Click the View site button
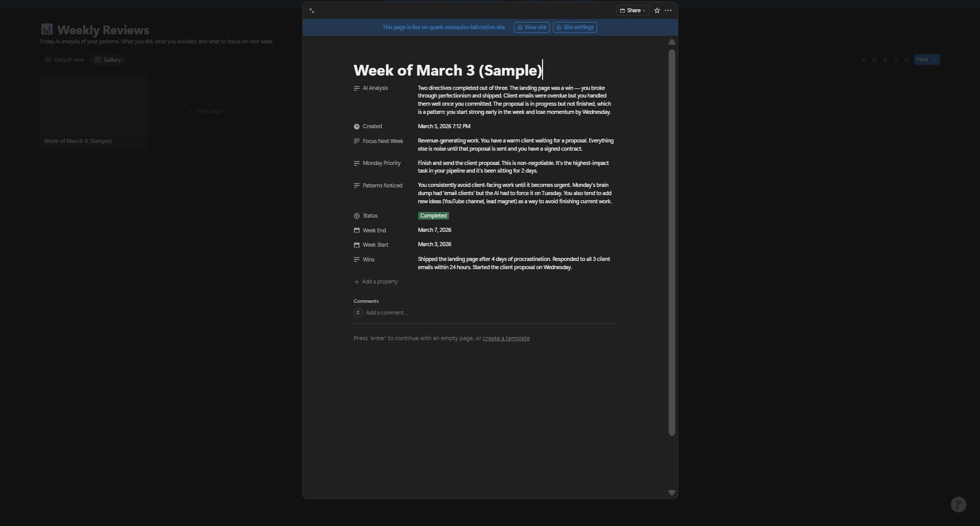 [531, 27]
